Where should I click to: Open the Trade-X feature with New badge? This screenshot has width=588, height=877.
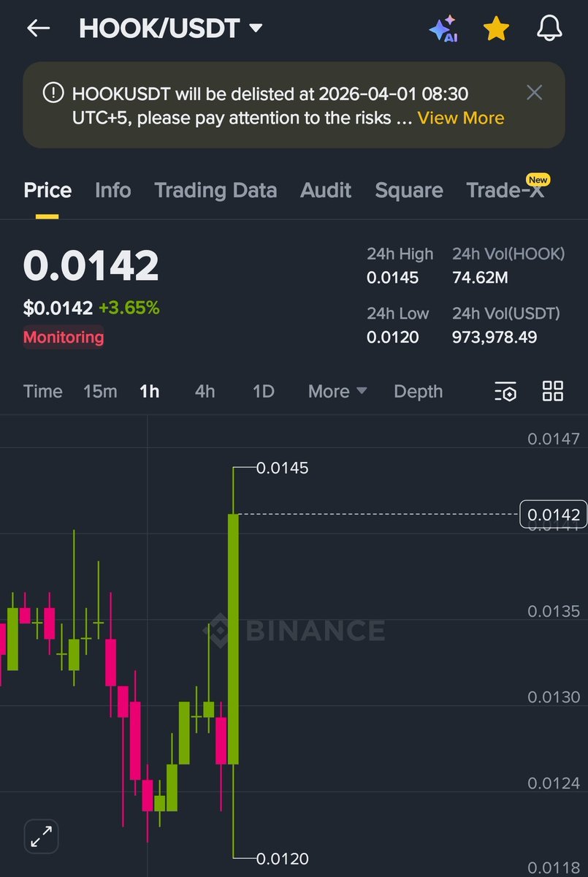(x=506, y=190)
